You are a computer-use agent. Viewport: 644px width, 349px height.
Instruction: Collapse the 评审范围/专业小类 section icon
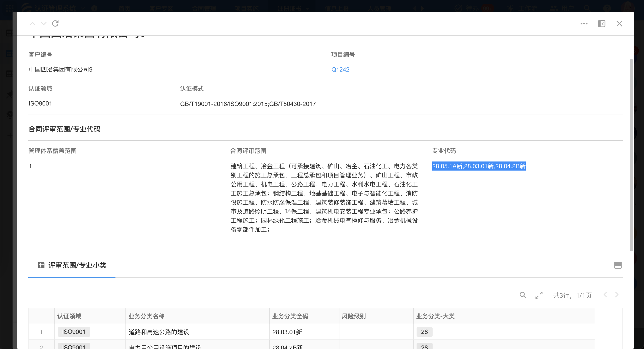618,265
